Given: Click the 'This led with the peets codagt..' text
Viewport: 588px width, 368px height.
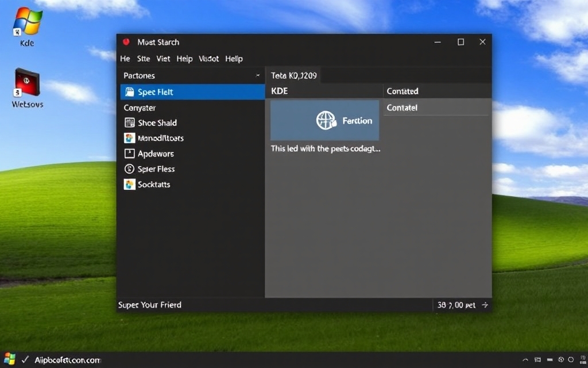Looking at the screenshot, I should [326, 149].
